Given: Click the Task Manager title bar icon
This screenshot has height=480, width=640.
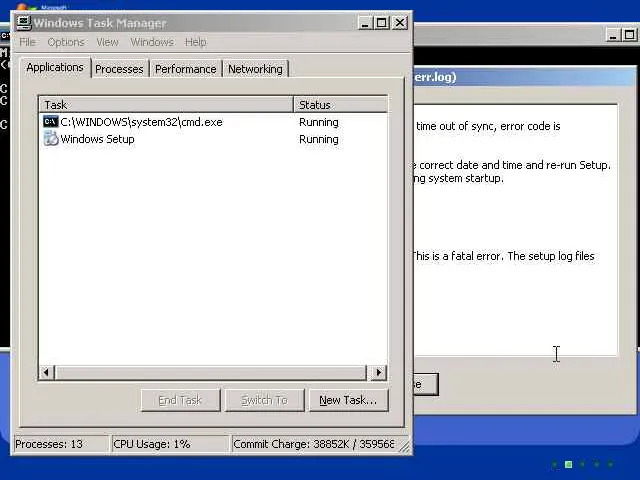Looking at the screenshot, I should 23,23.
